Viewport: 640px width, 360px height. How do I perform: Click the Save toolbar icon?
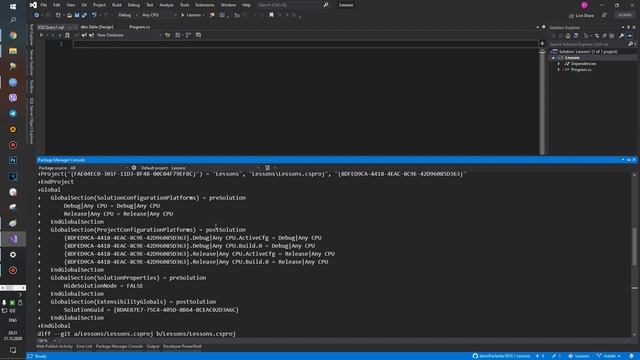77,15
